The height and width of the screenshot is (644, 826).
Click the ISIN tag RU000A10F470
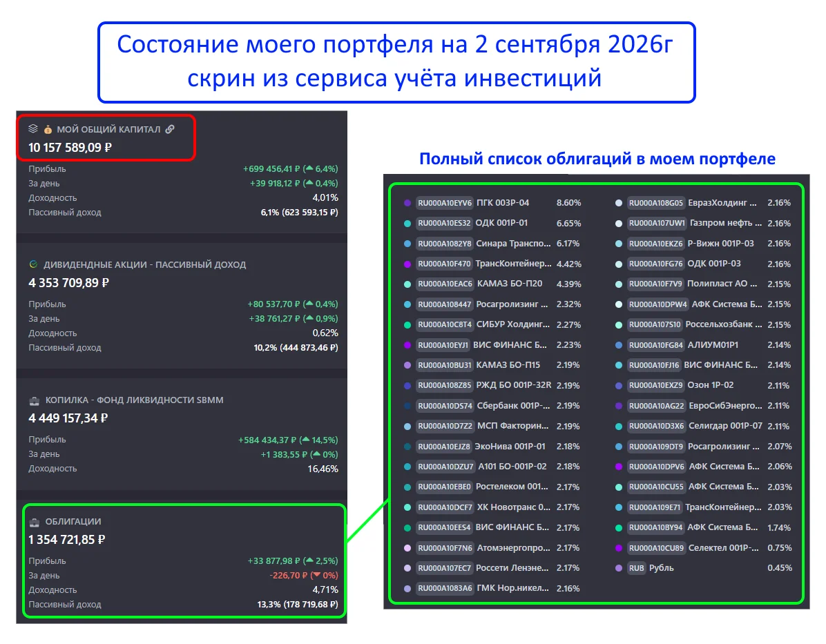[444, 264]
